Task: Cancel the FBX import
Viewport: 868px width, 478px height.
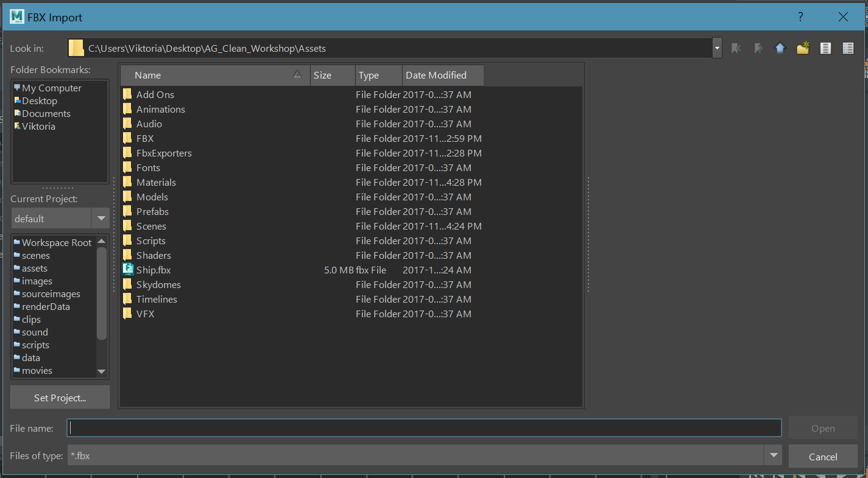Action: [823, 456]
